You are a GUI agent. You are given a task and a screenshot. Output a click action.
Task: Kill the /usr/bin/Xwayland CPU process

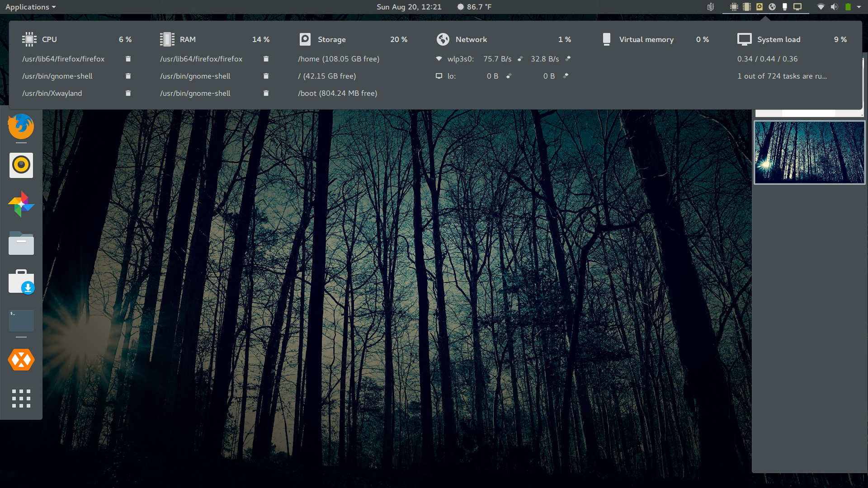pyautogui.click(x=128, y=93)
